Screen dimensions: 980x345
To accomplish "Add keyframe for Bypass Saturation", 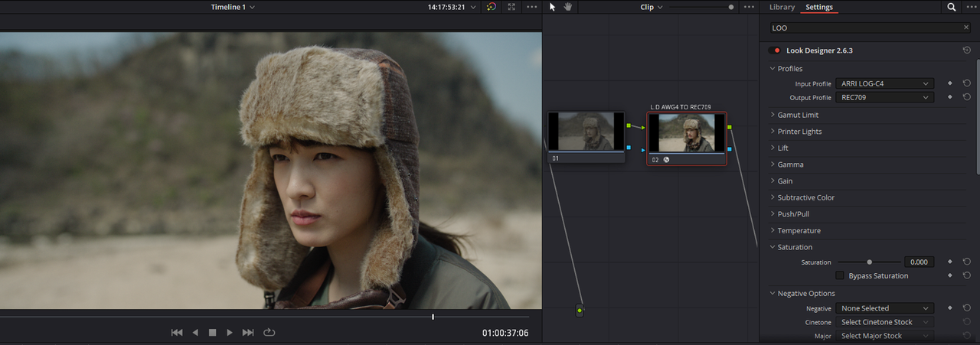I will click(x=950, y=275).
